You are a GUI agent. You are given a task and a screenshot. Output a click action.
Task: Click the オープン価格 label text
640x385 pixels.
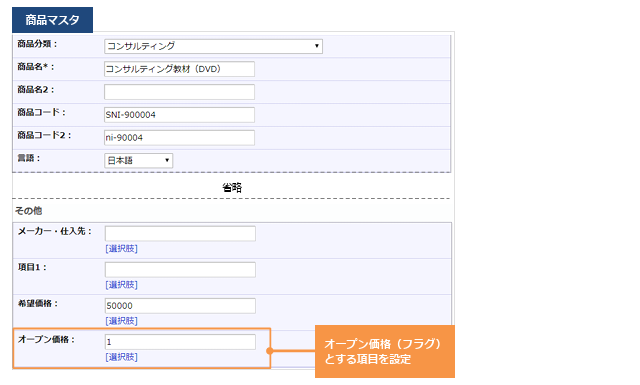click(47, 339)
